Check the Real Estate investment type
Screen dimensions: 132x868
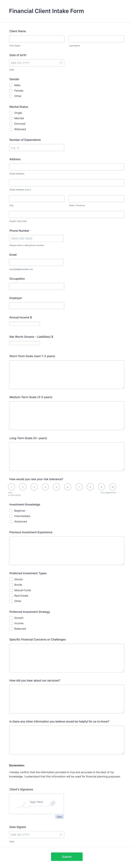[x=11, y=595]
